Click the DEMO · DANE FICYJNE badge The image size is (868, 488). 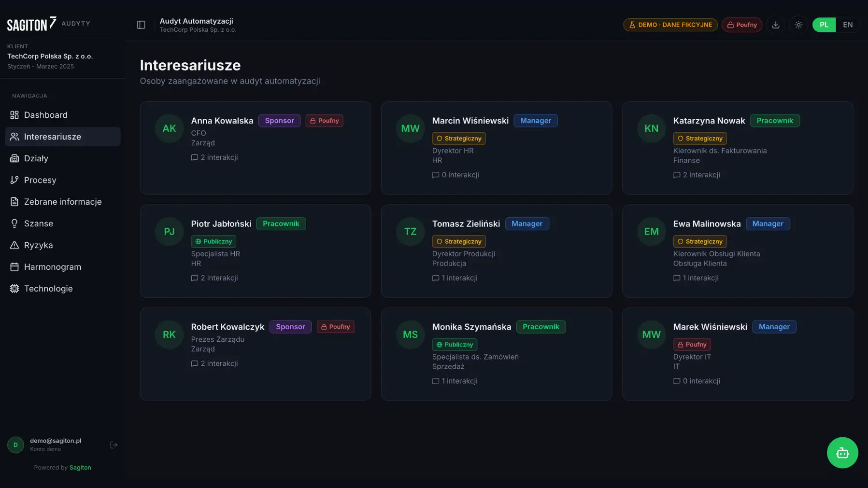tap(670, 25)
